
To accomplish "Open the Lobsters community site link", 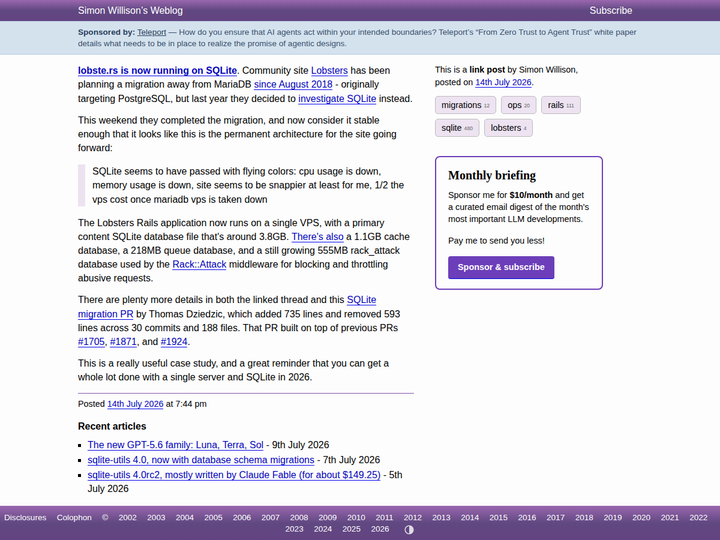I will tap(329, 70).
